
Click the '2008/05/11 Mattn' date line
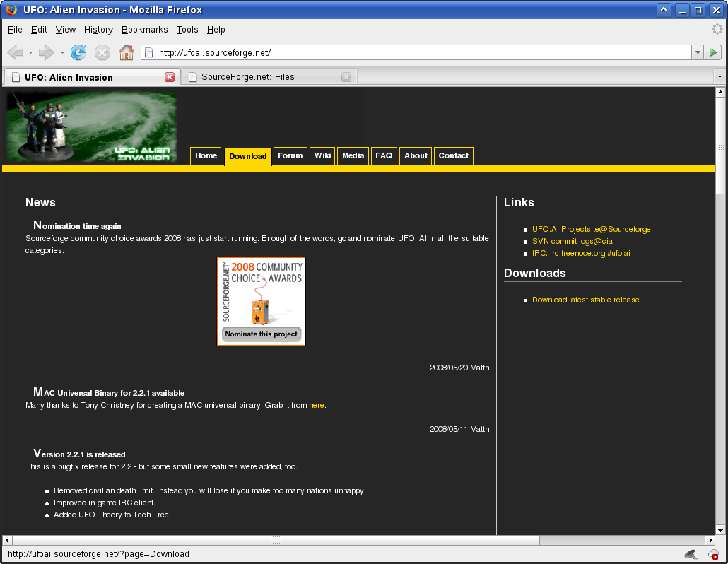coord(459,430)
